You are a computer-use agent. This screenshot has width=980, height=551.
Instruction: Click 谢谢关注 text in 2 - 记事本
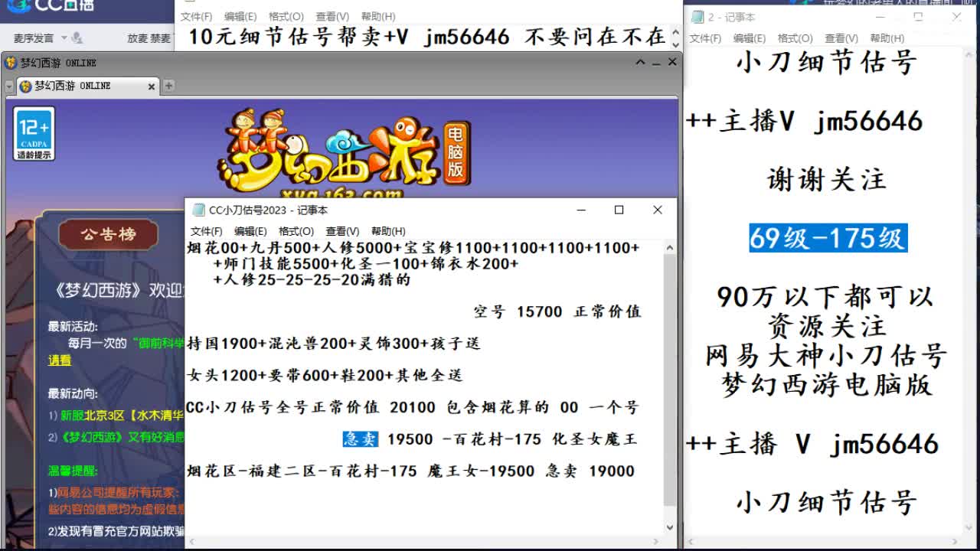click(827, 180)
